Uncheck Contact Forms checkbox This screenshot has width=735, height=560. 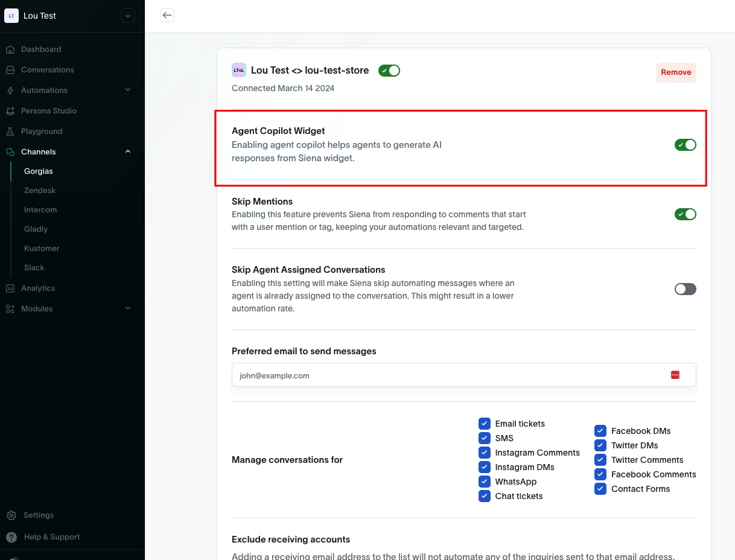click(x=600, y=489)
